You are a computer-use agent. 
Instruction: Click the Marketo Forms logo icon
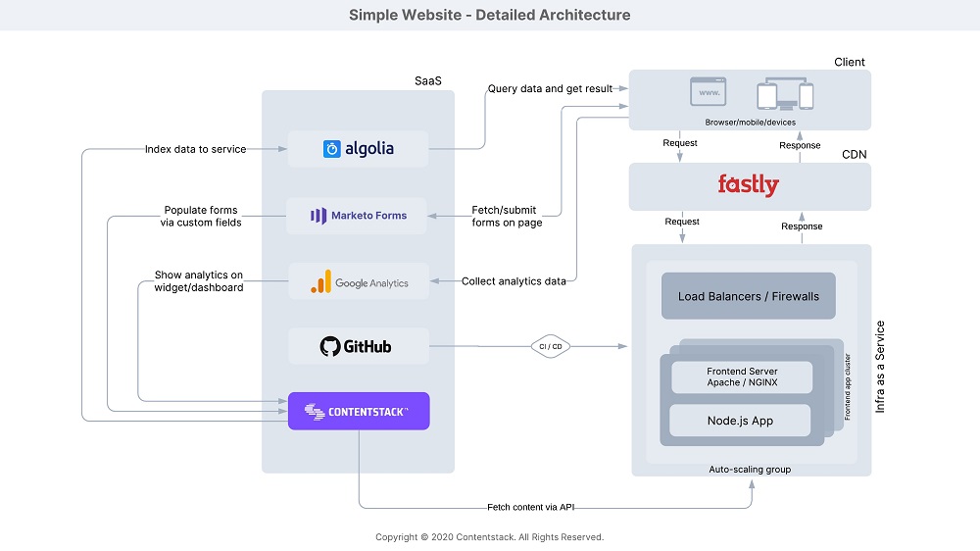click(318, 216)
